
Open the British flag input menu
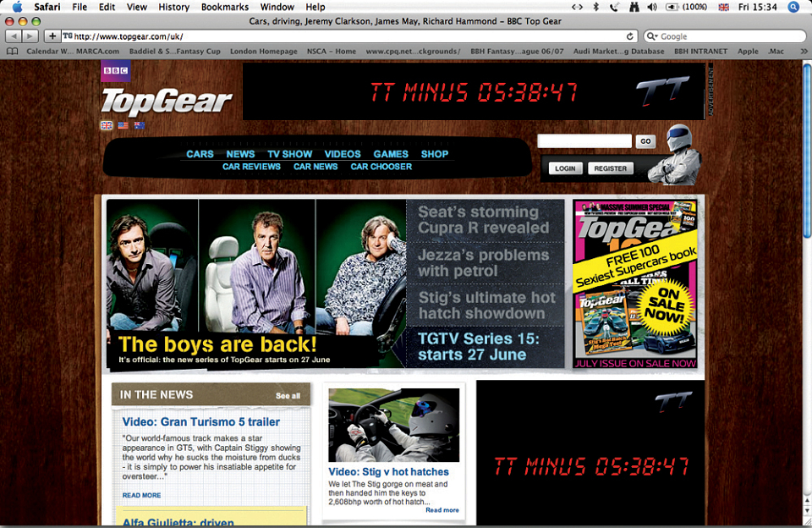pos(724,7)
